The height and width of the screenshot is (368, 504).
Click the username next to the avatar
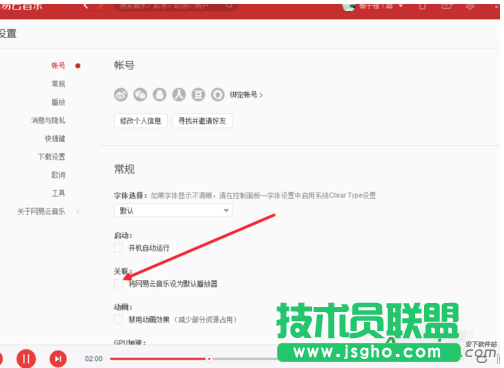tap(376, 6)
